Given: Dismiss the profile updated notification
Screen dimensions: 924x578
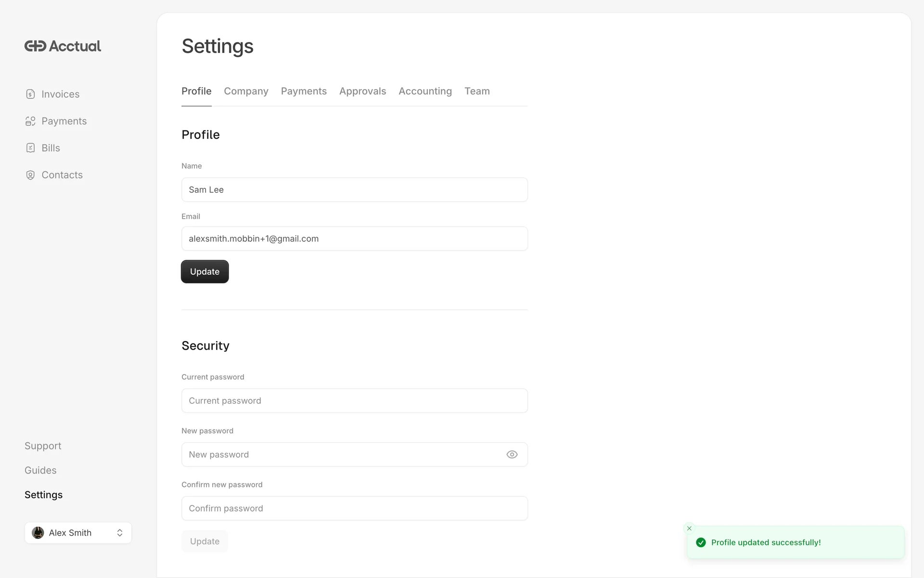Looking at the screenshot, I should [689, 528].
